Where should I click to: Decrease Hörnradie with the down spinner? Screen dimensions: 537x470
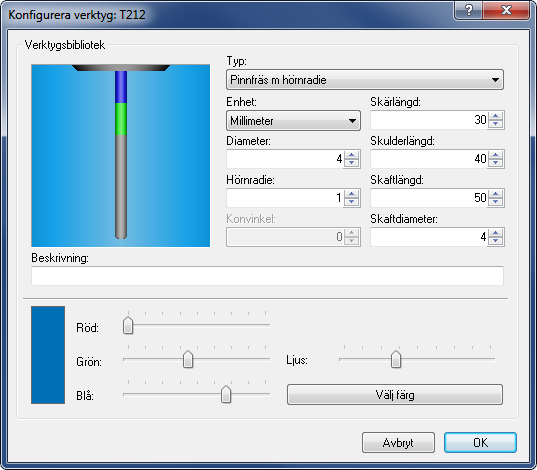coord(351,202)
